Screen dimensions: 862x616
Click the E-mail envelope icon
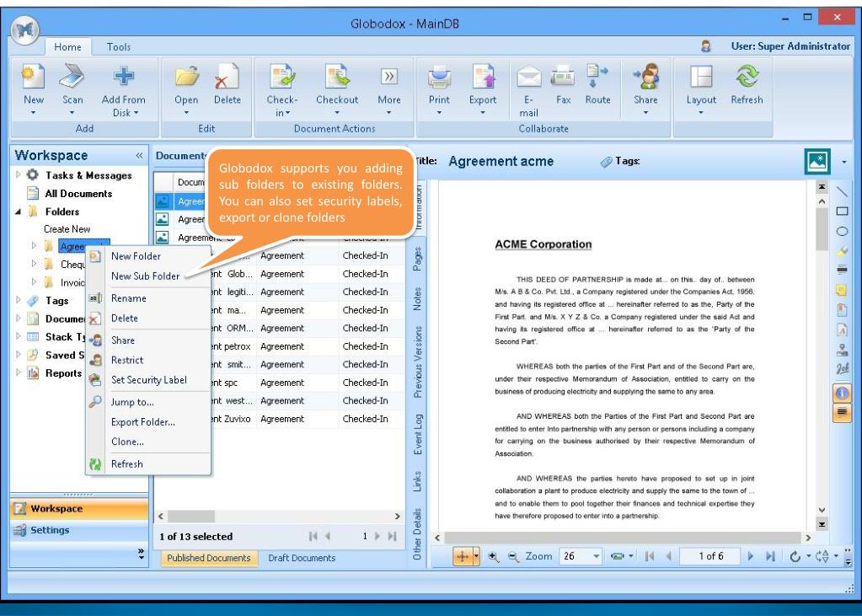click(529, 77)
